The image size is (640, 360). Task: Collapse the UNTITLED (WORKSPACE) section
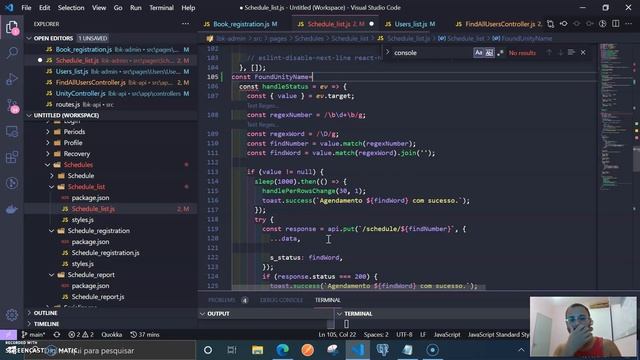[66, 115]
